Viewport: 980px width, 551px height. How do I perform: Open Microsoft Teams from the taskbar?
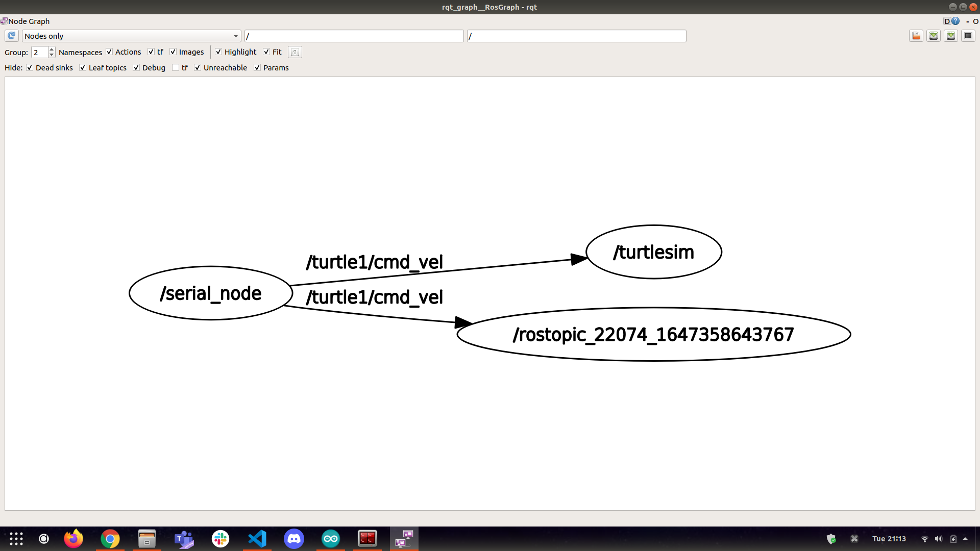point(184,539)
